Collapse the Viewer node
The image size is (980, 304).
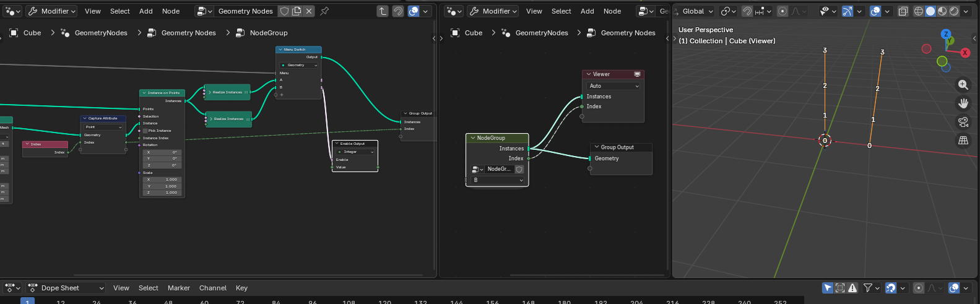point(589,74)
